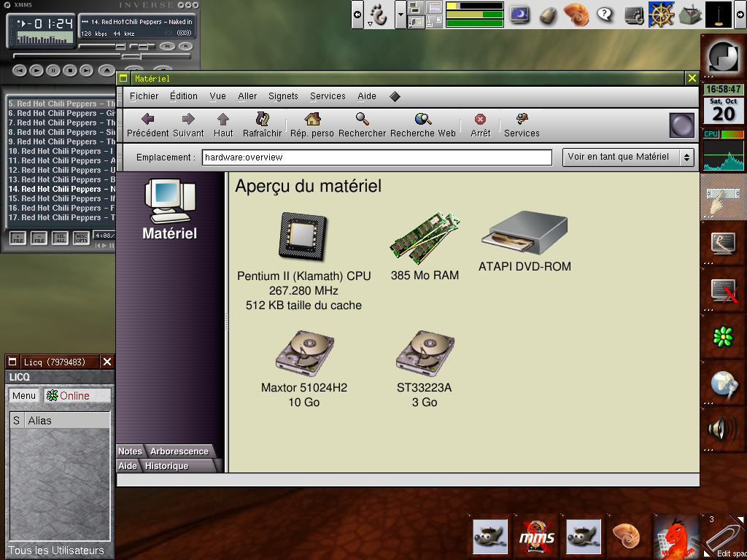747x560 pixels.
Task: Click the panel dropdown arrow beside the foot
Action: coord(400,15)
